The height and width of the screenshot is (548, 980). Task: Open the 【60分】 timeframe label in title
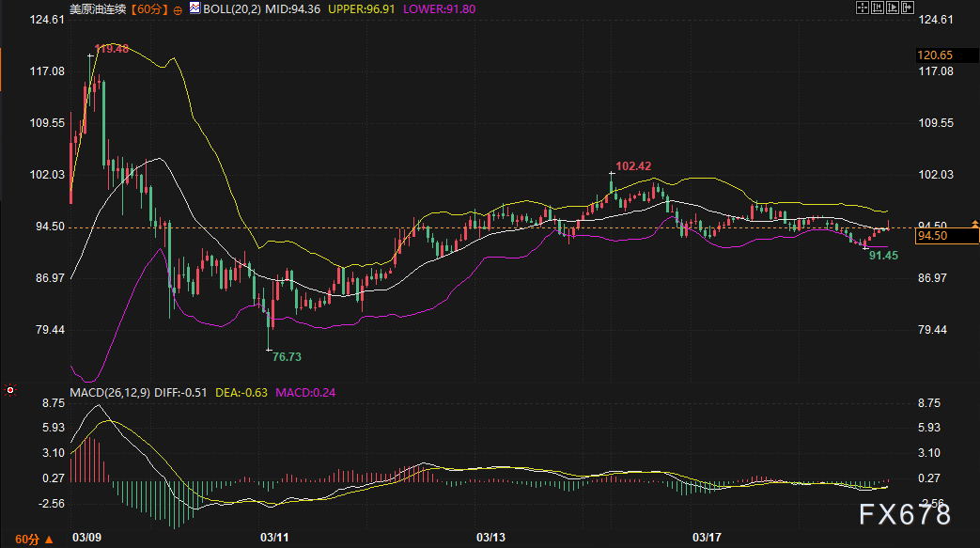click(151, 8)
